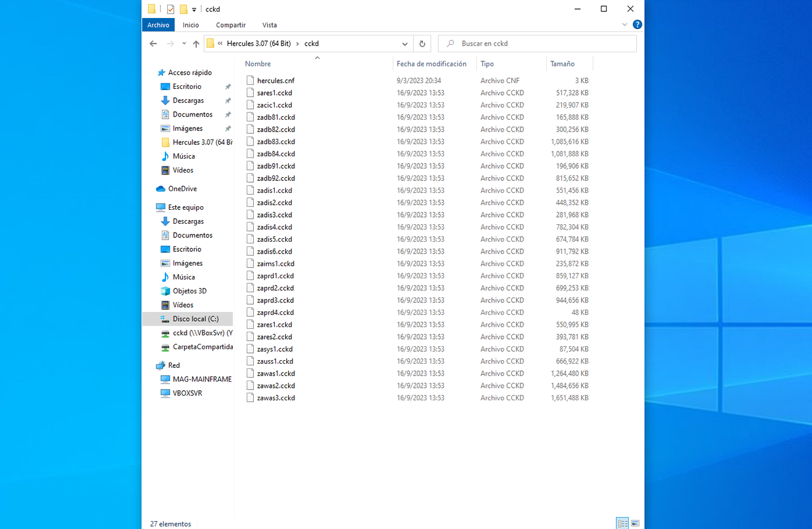
Task: Select the zawas3.cckd file
Action: coord(275,398)
